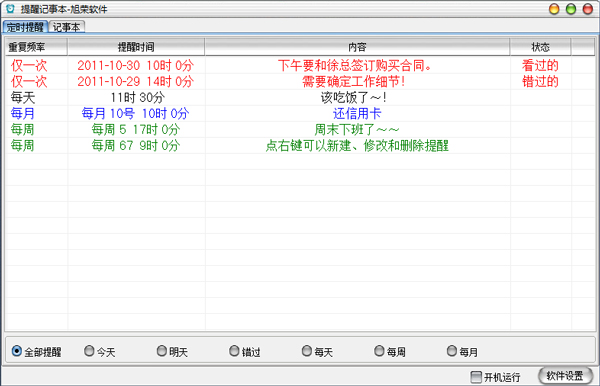Click the '看过的' status cell

pos(540,66)
